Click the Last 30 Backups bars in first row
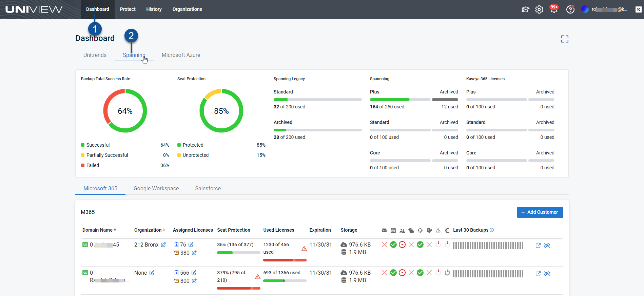The height and width of the screenshot is (296, 644). coord(488,246)
